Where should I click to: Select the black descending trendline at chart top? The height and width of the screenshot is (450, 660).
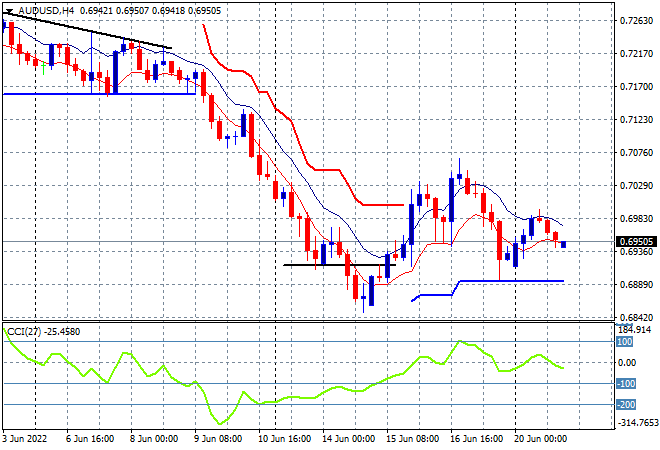(x=87, y=30)
